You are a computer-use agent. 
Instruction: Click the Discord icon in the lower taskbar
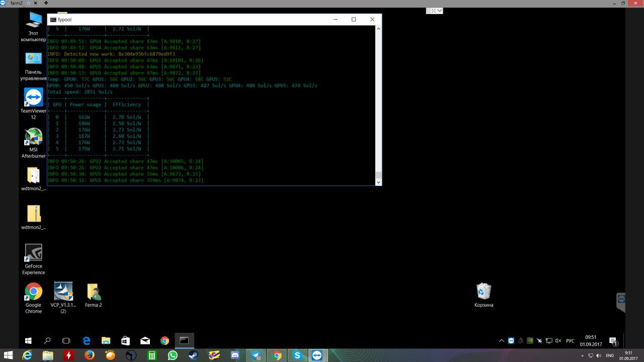coord(235,355)
